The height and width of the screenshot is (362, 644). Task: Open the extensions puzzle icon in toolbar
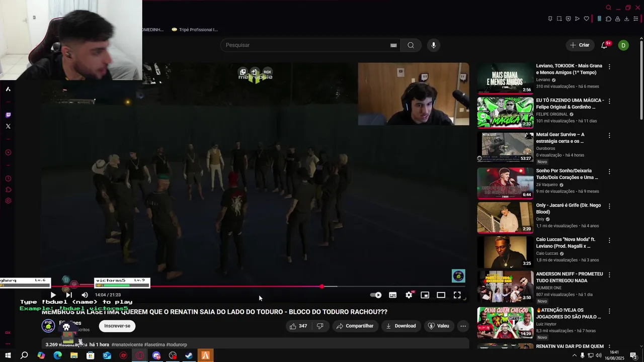(x=608, y=19)
